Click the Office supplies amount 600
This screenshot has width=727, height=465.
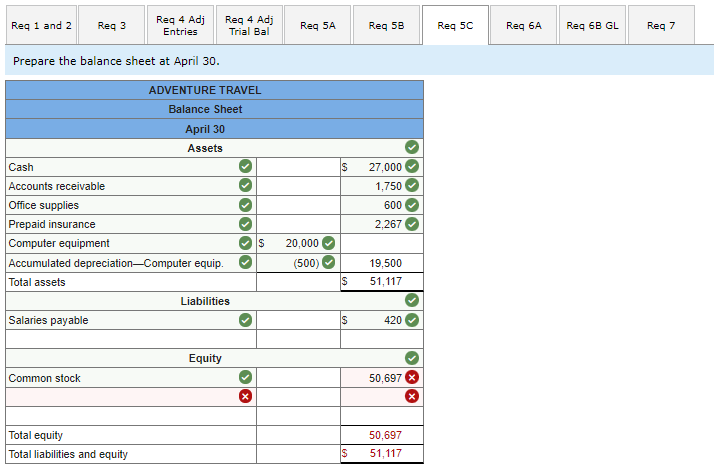(x=382, y=205)
